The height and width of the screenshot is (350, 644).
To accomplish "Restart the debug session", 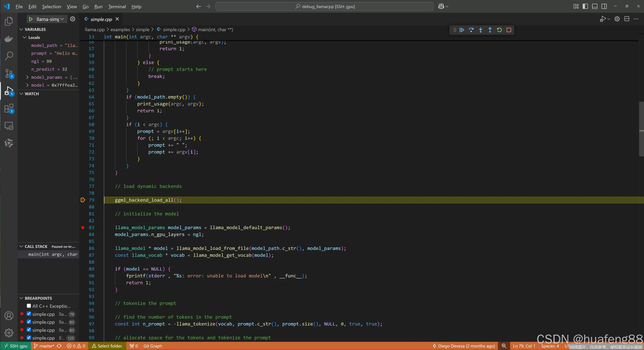I will click(499, 30).
